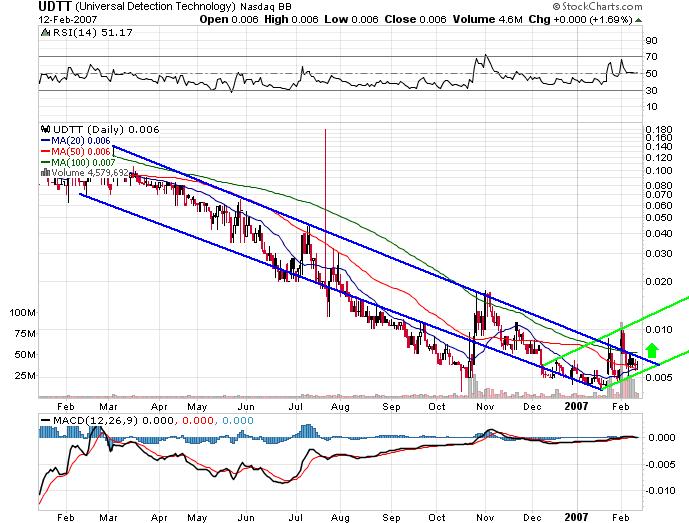
Task: Click the 0.005 price axis label
Action: [659, 378]
